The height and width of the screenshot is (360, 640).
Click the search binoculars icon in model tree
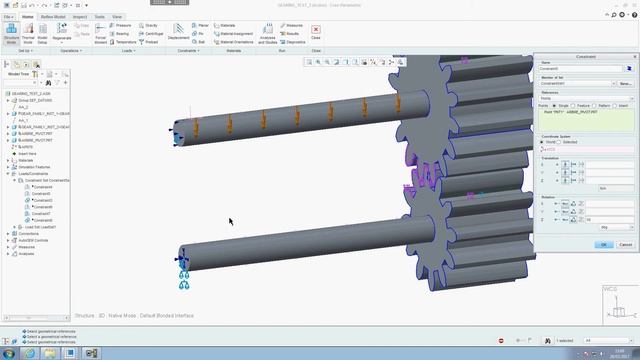[x=48, y=83]
